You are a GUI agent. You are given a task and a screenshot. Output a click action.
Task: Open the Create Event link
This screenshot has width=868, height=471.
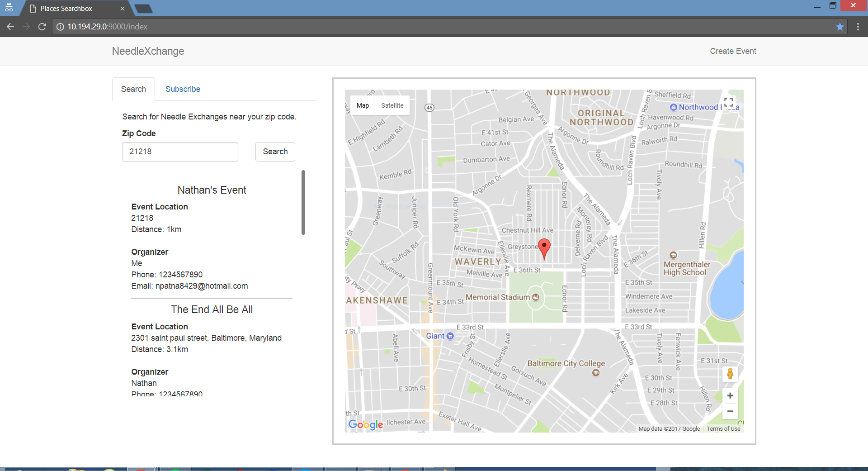click(733, 51)
